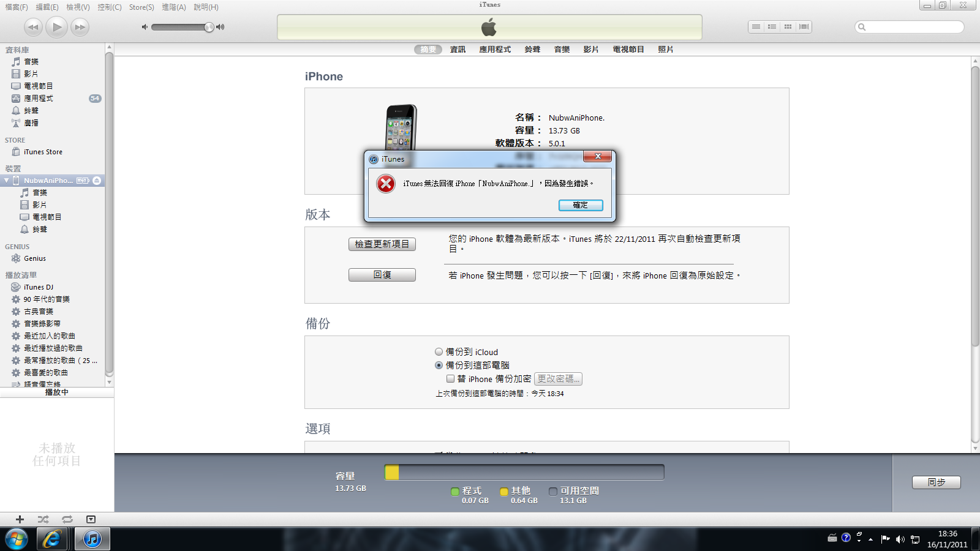
Task: Click the previous track button
Action: pos(33,27)
